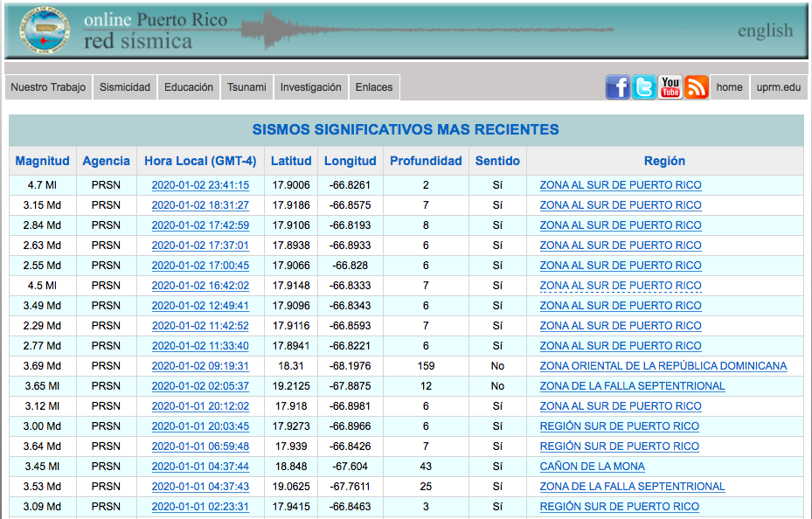
Task: Open the Twitter bird icon
Action: [x=644, y=87]
